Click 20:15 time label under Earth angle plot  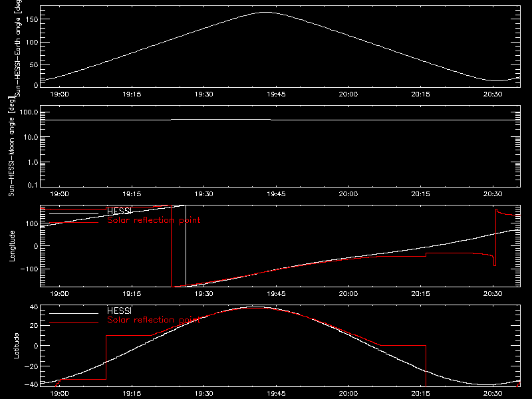(420, 94)
